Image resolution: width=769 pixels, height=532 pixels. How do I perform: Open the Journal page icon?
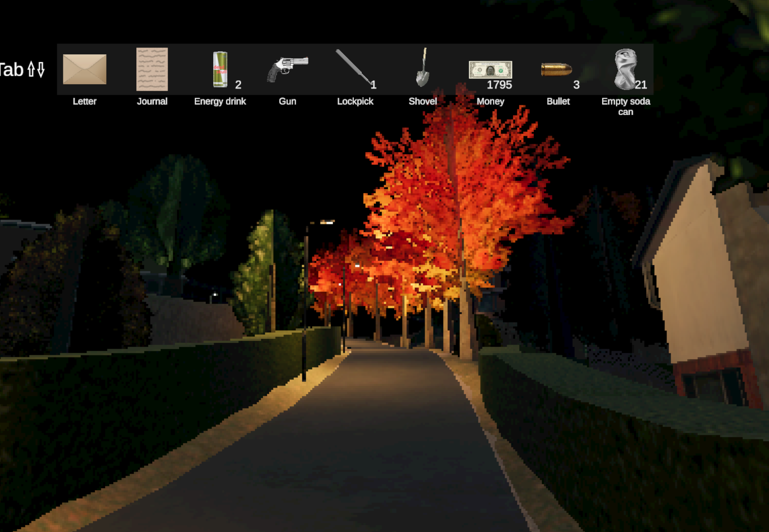point(152,69)
